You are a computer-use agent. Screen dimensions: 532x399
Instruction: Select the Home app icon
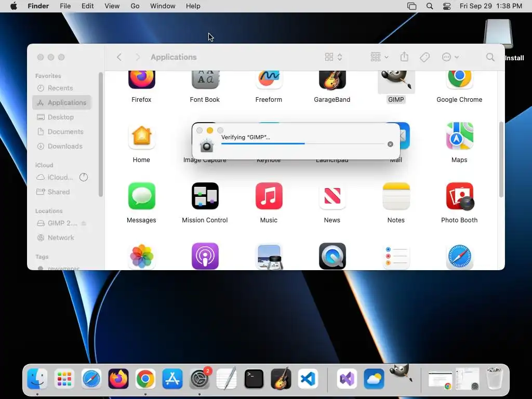[x=141, y=136]
